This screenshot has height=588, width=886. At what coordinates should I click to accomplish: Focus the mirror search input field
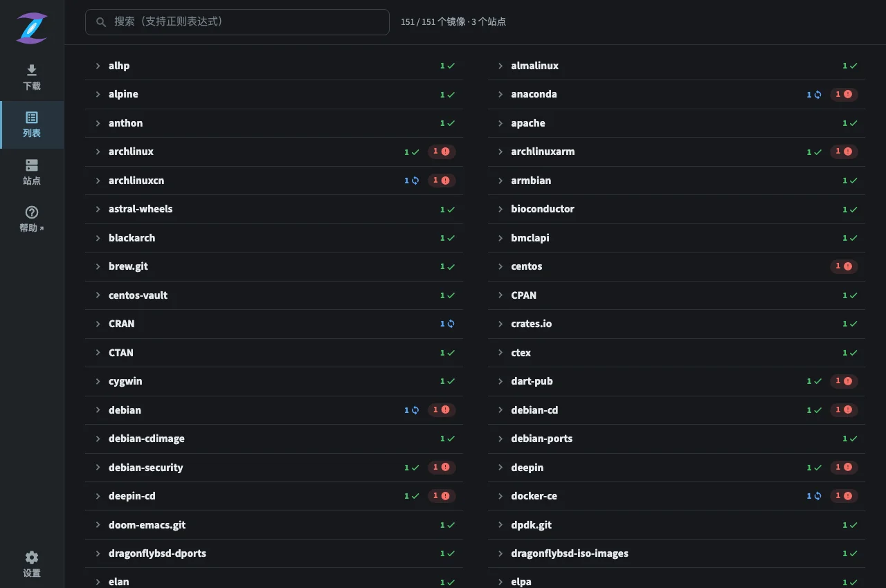point(237,21)
